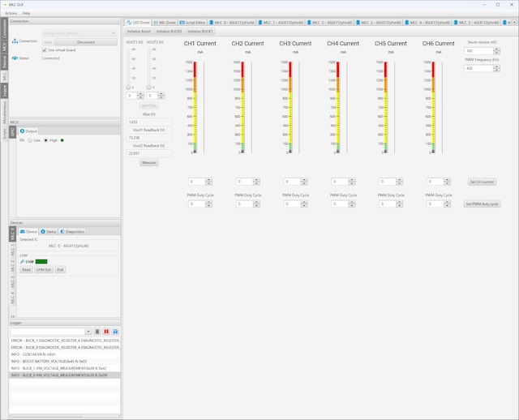Save the log using the blue disk icon
Image resolution: width=519 pixels, height=420 pixels.
115,332
